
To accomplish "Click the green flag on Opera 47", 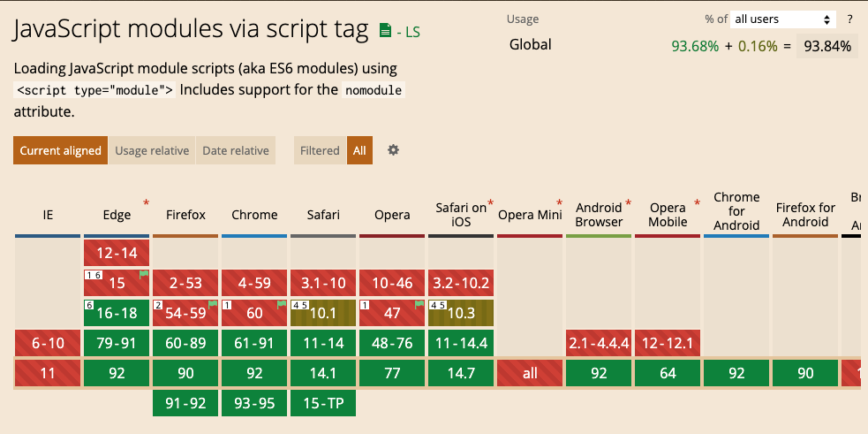I will [x=419, y=304].
